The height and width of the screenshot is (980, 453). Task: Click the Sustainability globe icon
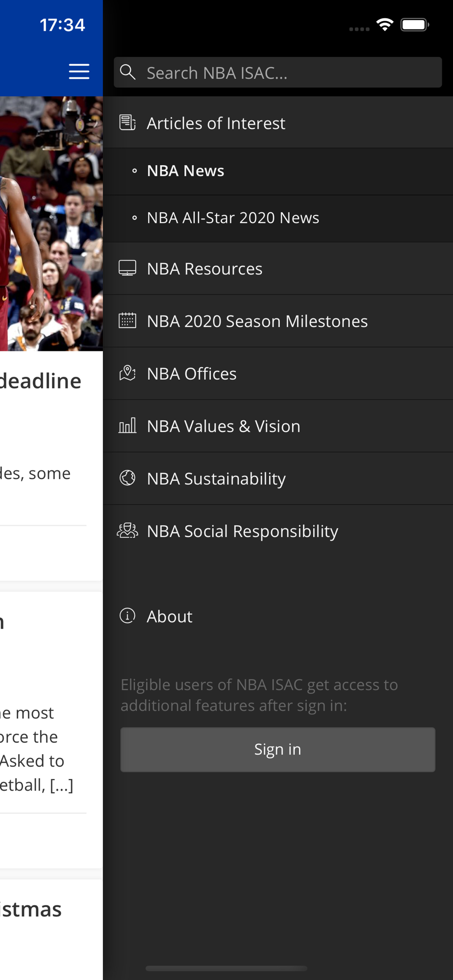(127, 478)
